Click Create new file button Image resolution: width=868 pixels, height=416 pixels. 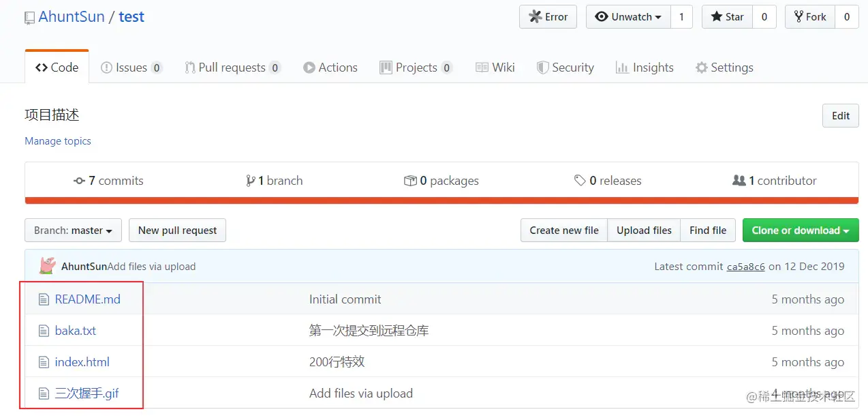(564, 231)
